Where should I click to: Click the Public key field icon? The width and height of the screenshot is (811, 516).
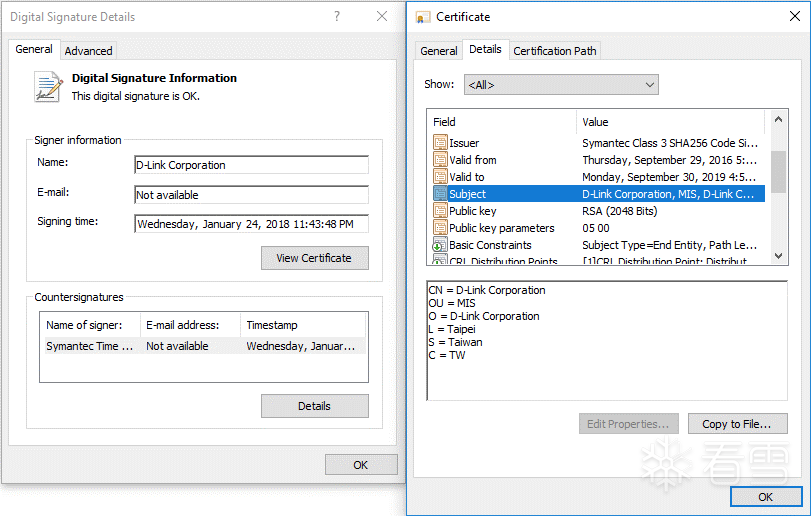tap(440, 211)
